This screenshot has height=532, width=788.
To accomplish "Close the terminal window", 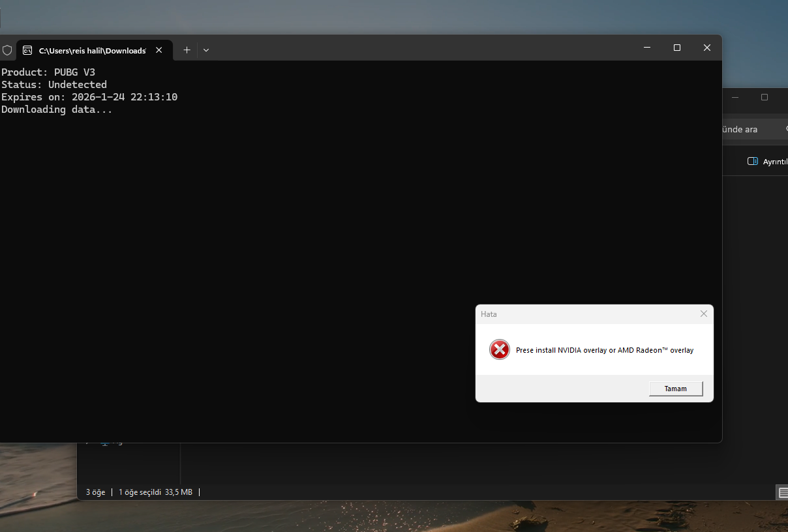I will [x=707, y=48].
